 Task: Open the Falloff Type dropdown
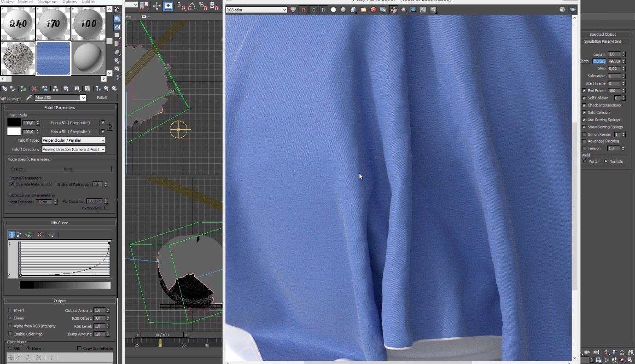[74, 140]
